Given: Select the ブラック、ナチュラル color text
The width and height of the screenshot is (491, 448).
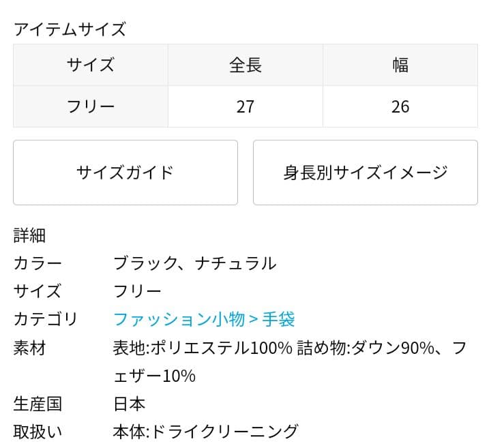Looking at the screenshot, I should (x=194, y=263).
